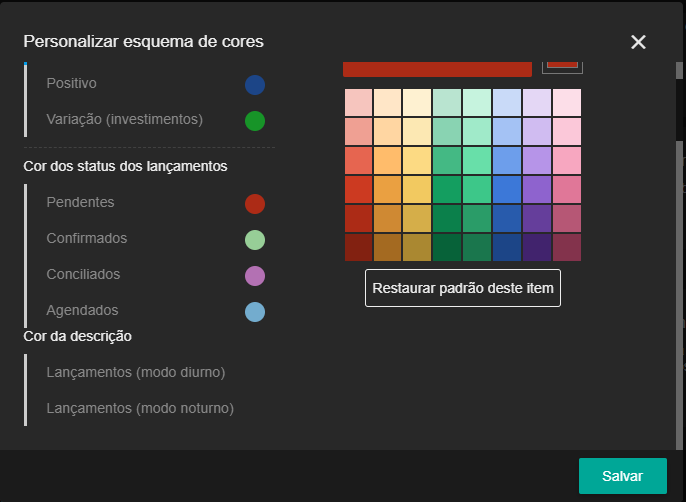Click the Confirmados label
The width and height of the screenshot is (686, 502).
86,238
